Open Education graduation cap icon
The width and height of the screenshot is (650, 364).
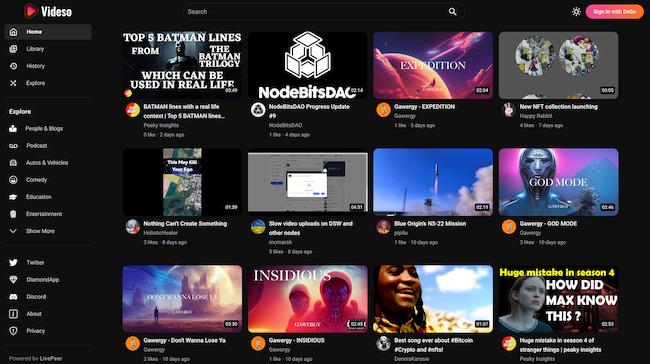tap(13, 197)
